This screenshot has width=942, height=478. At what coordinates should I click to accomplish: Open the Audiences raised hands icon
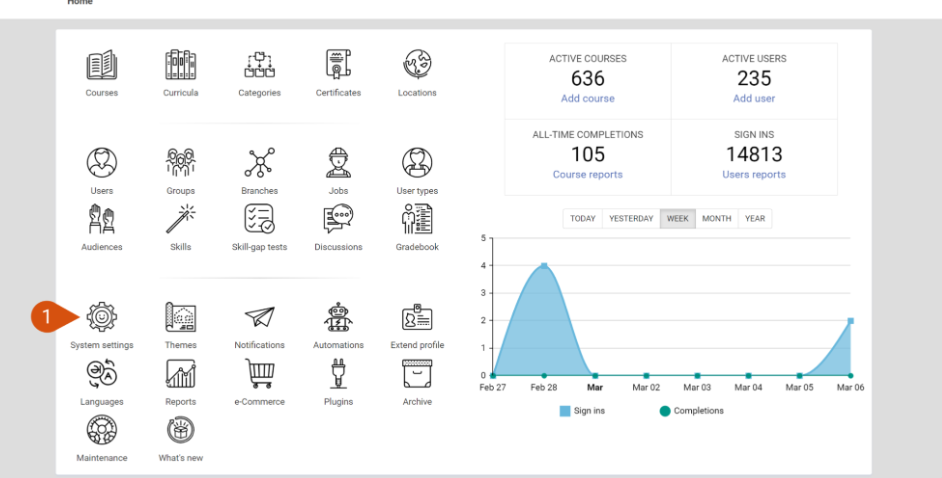(102, 219)
